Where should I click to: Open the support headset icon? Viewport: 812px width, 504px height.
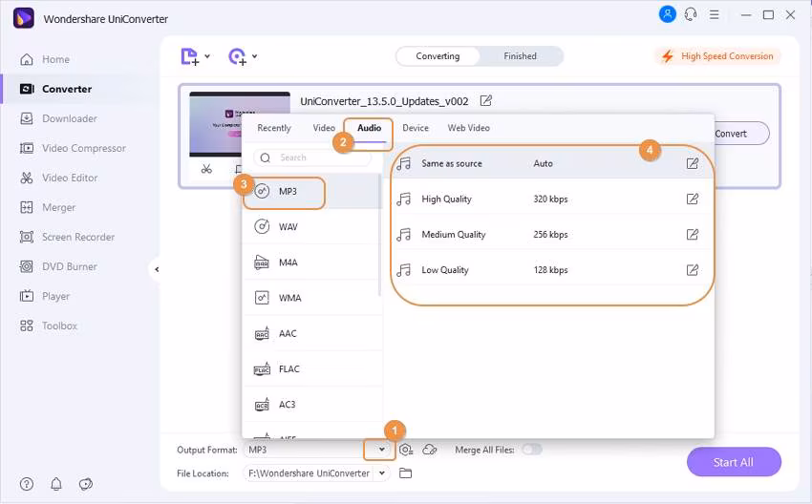point(691,14)
